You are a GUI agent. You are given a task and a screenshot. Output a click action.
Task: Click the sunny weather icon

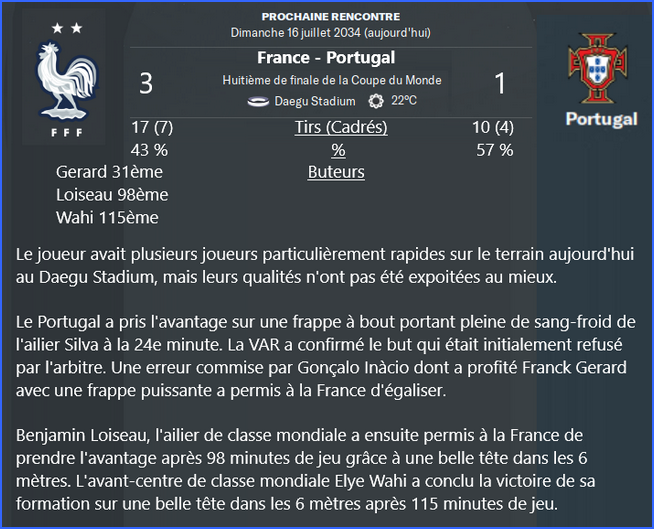click(x=376, y=101)
